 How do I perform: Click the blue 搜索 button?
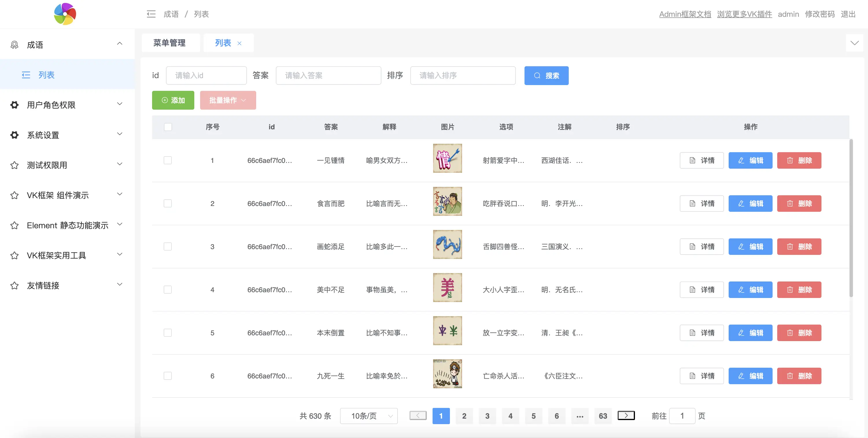[546, 76]
